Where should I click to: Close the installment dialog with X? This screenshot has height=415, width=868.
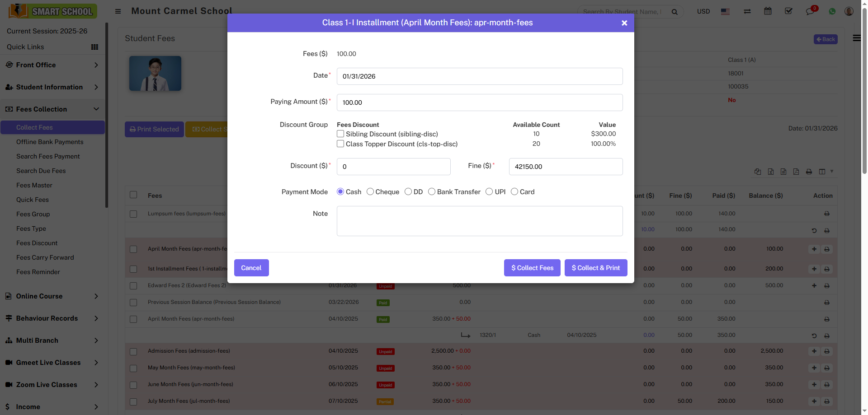624,23
